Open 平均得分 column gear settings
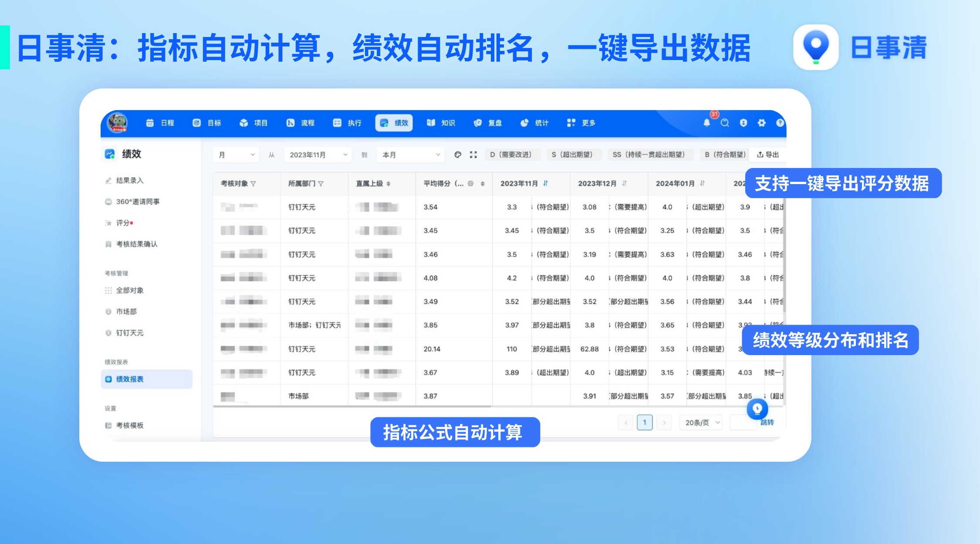This screenshot has width=980, height=544. click(x=470, y=184)
